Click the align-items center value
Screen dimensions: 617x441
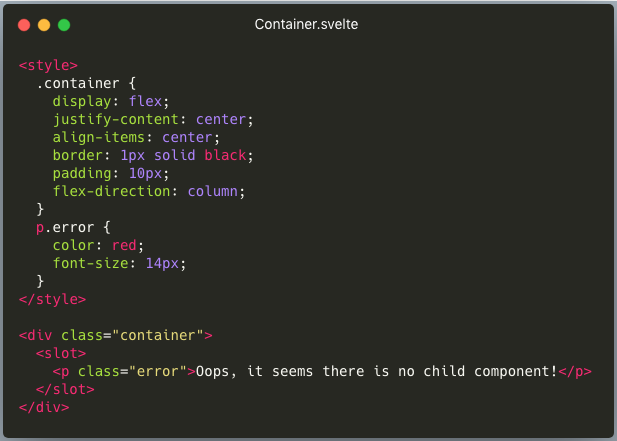click(x=187, y=137)
